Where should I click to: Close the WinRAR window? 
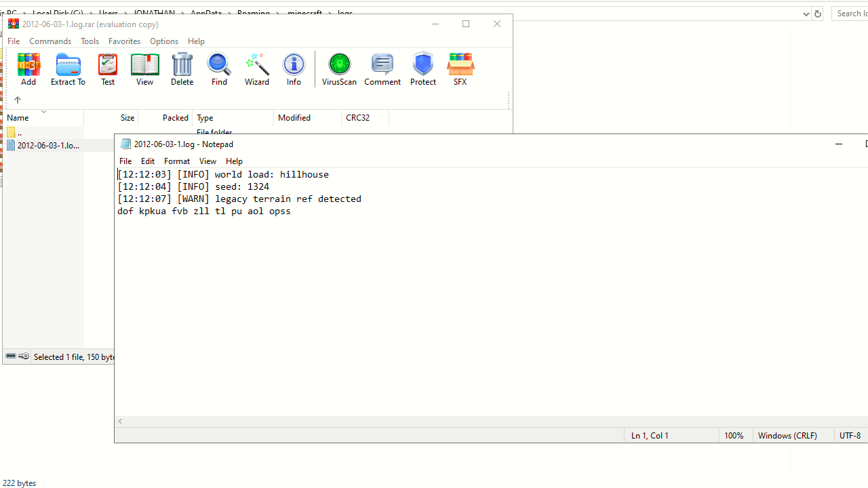coord(497,24)
